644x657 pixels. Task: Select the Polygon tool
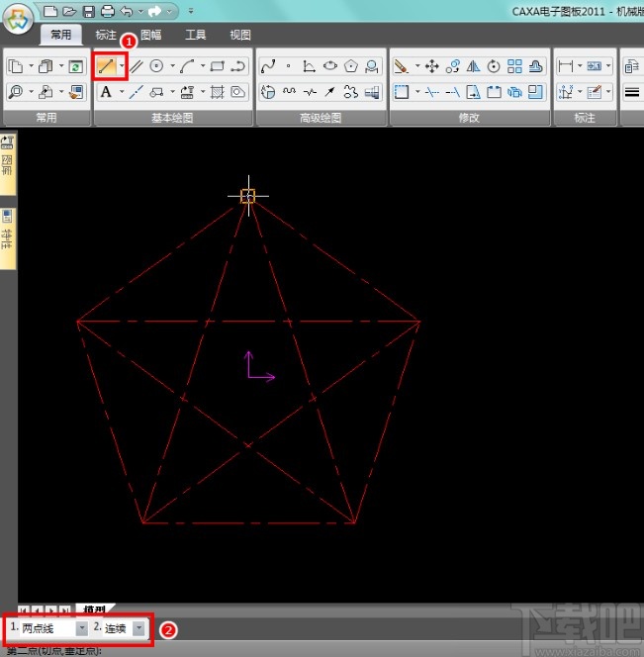[x=351, y=67]
